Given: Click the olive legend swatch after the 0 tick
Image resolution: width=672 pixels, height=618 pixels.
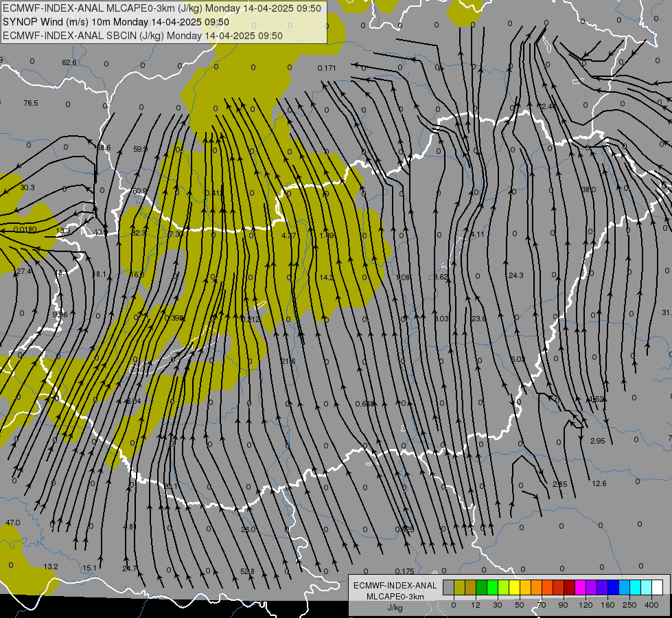Looking at the screenshot, I should click(459, 587).
